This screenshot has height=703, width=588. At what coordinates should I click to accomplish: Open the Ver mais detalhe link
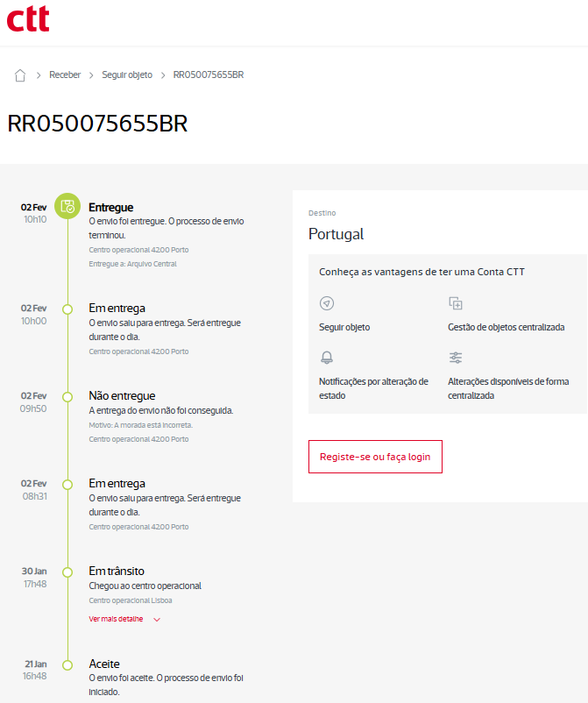click(x=116, y=619)
